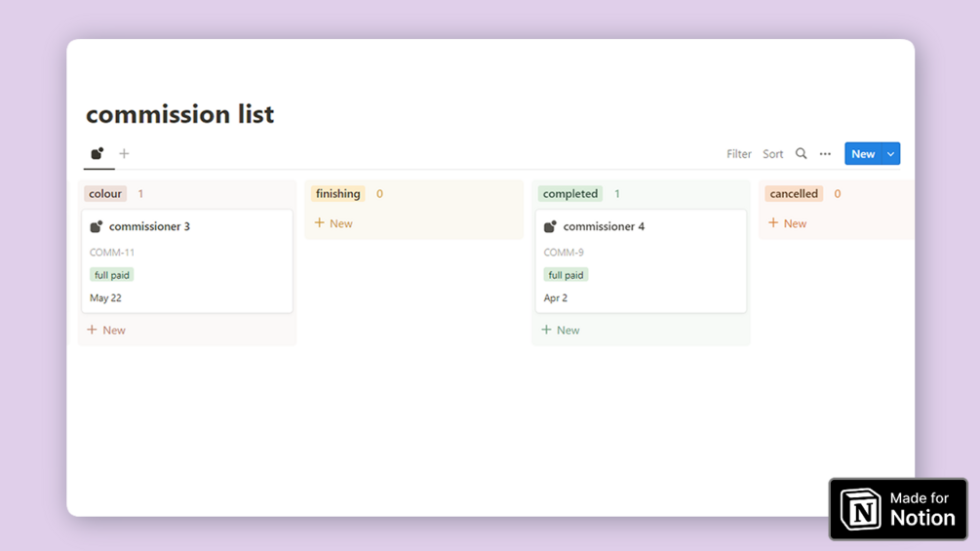Expand the New button dropdown arrow
The image size is (980, 551).
891,154
